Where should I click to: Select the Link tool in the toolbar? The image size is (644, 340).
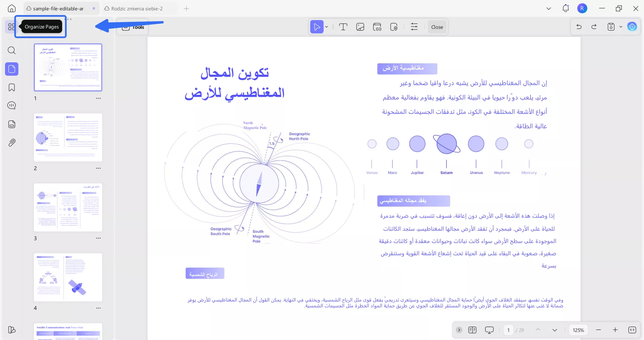[377, 27]
